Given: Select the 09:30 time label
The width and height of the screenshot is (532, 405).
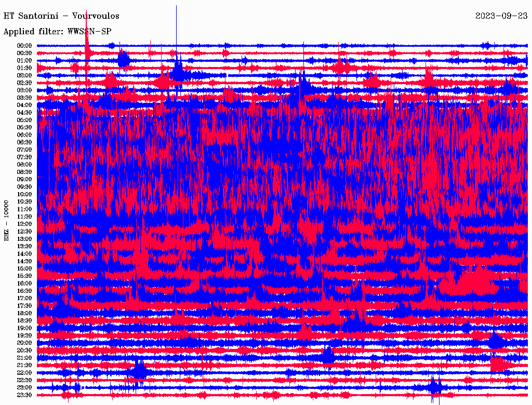Looking at the screenshot, I should (x=24, y=187).
